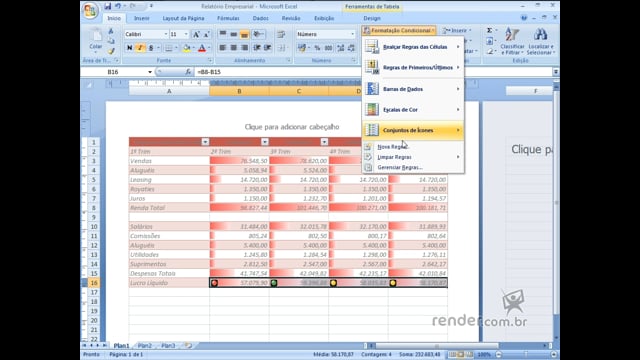The width and height of the screenshot is (640, 360).
Task: Toggle underline (S) formatting
Action: [x=151, y=48]
